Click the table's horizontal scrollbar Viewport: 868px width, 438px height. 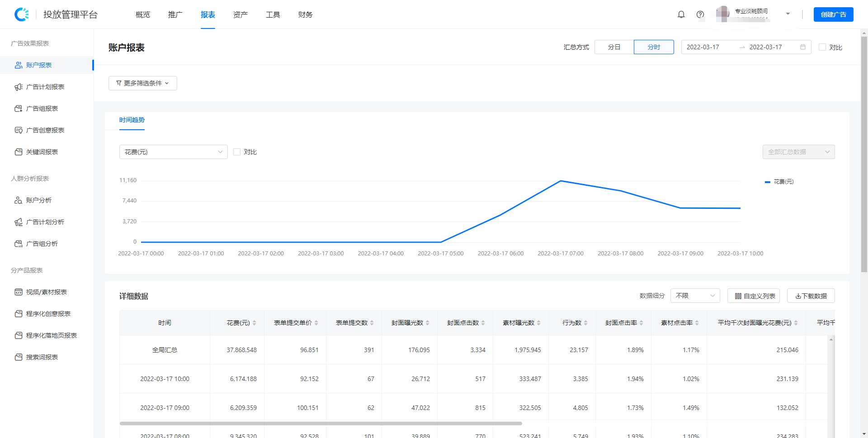click(x=321, y=424)
